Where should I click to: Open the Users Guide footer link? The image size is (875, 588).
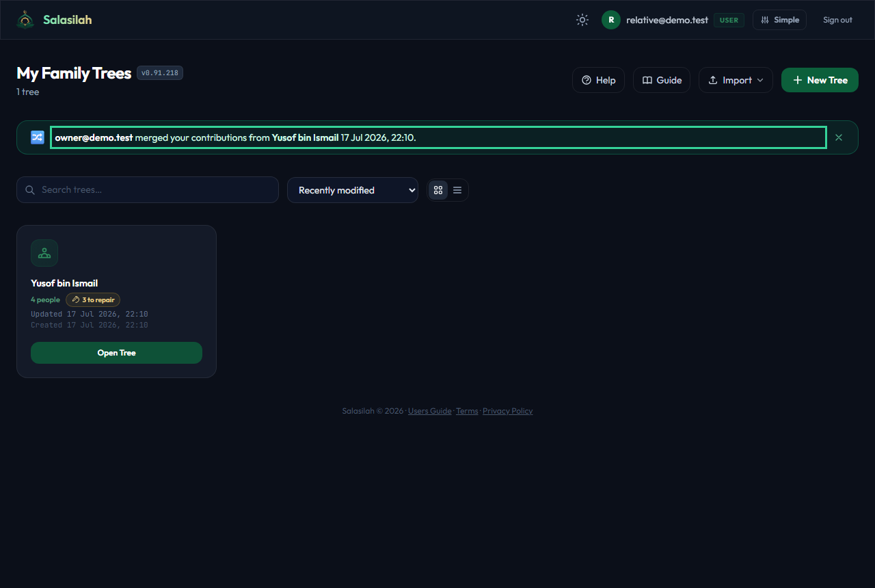pyautogui.click(x=430, y=411)
